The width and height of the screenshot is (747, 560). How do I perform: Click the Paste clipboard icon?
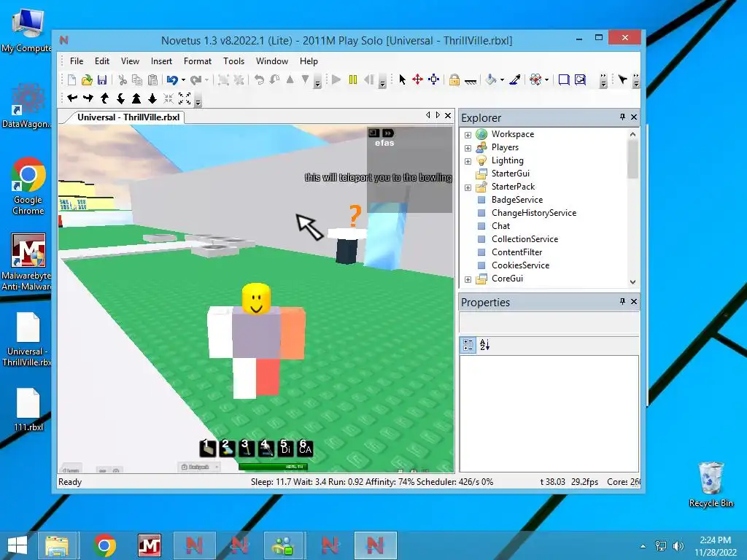point(152,80)
